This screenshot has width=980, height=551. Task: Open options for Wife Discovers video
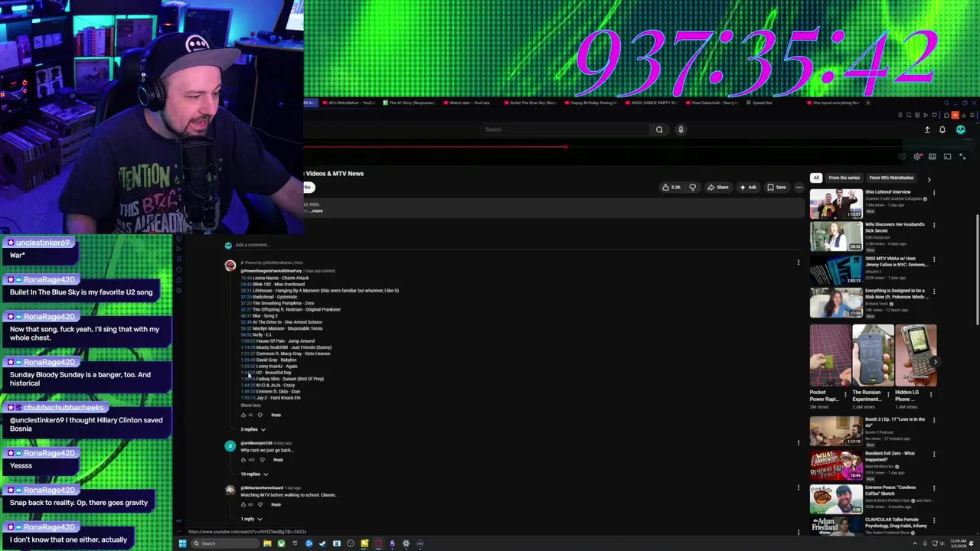tap(934, 226)
